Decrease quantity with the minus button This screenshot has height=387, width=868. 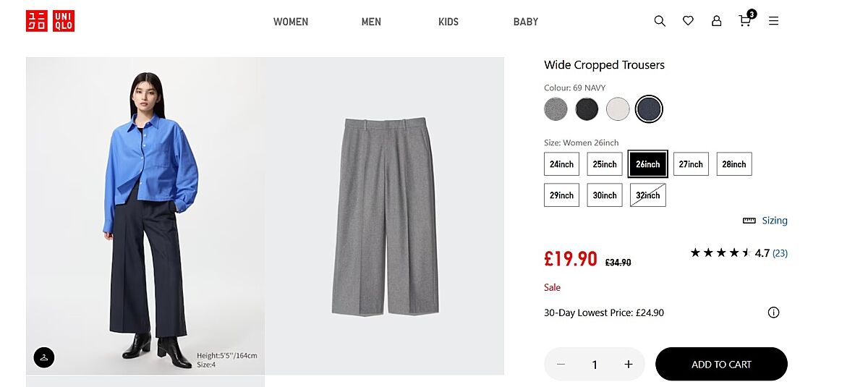point(561,365)
